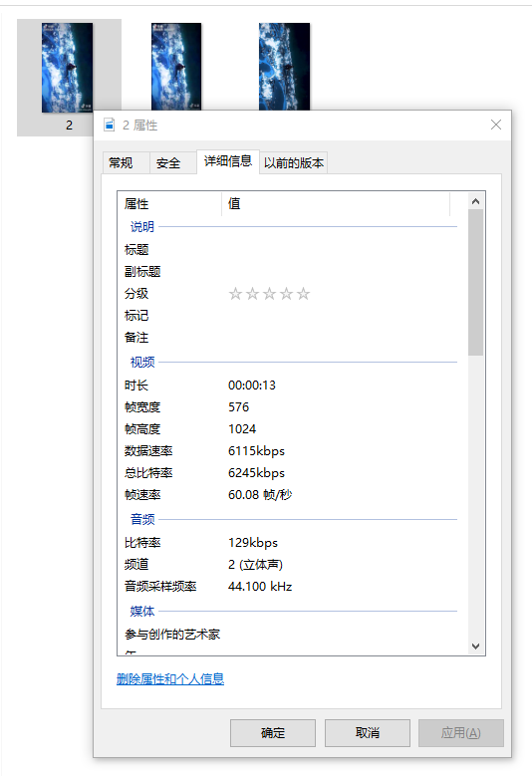The image size is (532, 776).
Task: Select the second video thumbnail
Action: coord(176,67)
